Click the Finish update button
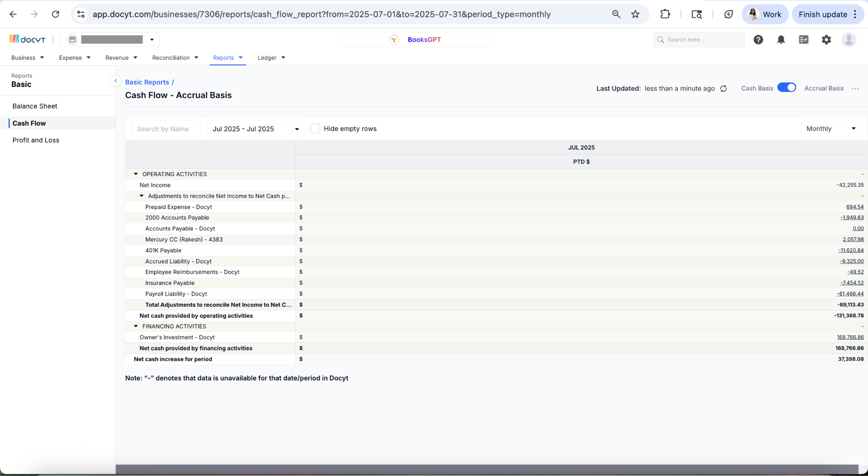868x476 pixels. (823, 14)
